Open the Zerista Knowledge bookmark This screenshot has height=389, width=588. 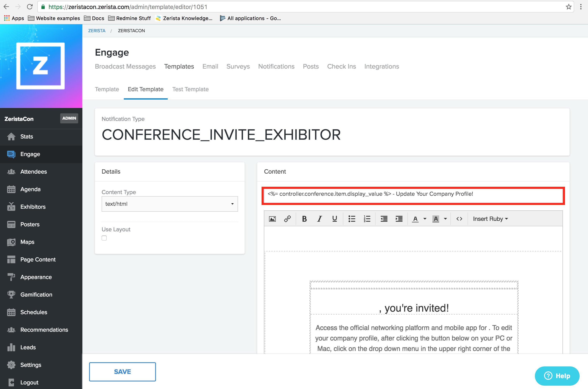click(184, 18)
